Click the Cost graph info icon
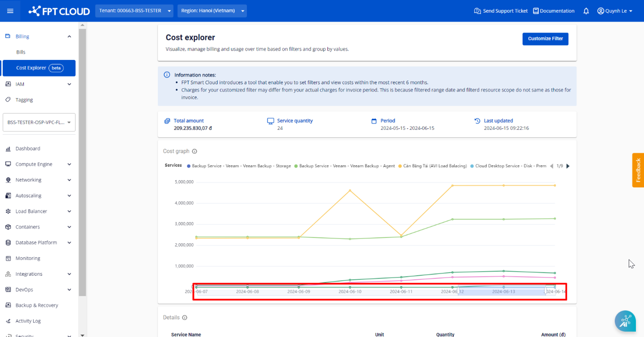The height and width of the screenshot is (337, 644). (x=195, y=151)
